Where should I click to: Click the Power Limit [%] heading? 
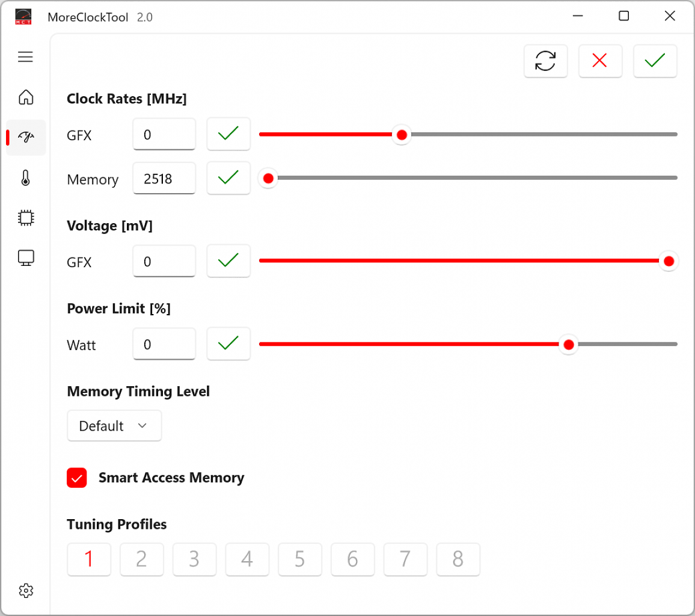pyautogui.click(x=119, y=309)
